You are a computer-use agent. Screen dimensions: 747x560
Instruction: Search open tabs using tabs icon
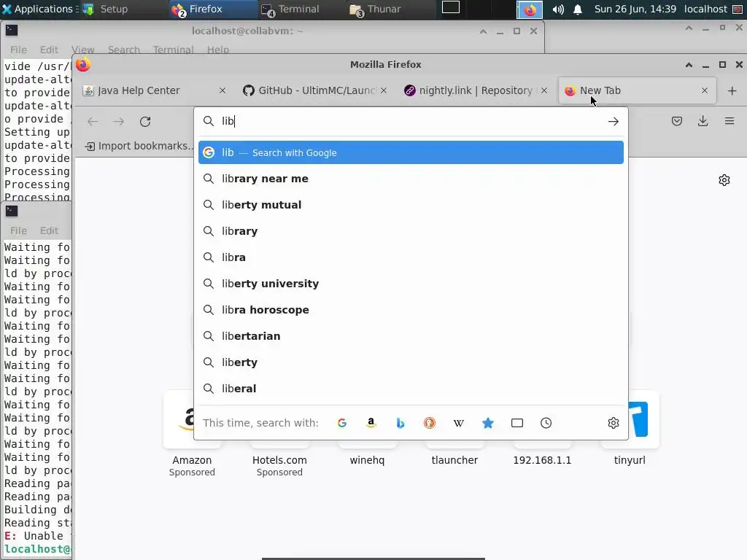[517, 423]
